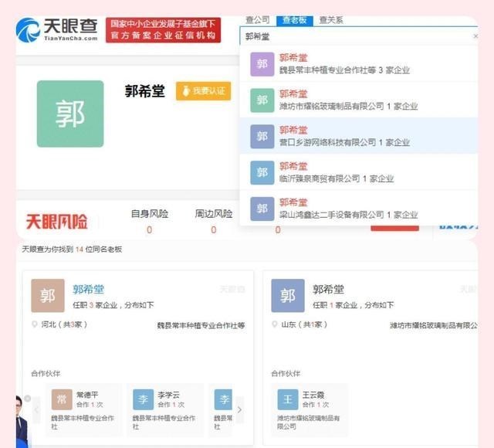The height and width of the screenshot is (448, 494).
Task: Click purple 郭 avatar in first suggestion
Action: click(262, 64)
